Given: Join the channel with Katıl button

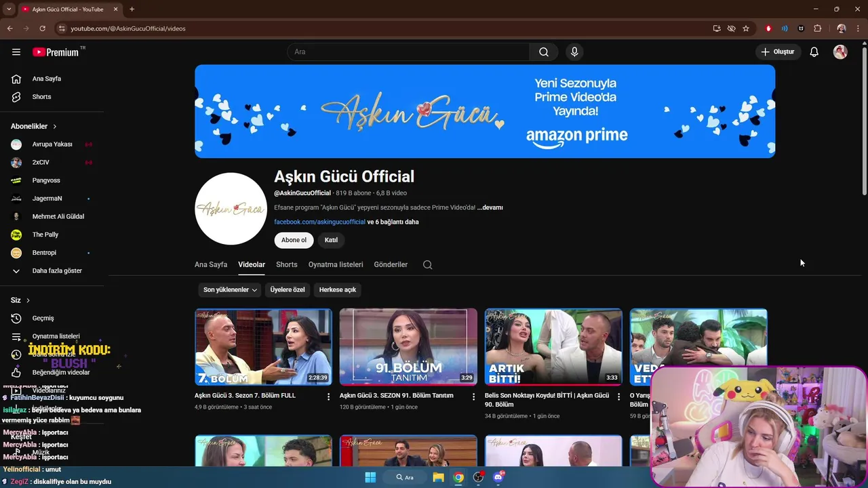Looking at the screenshot, I should coord(331,240).
